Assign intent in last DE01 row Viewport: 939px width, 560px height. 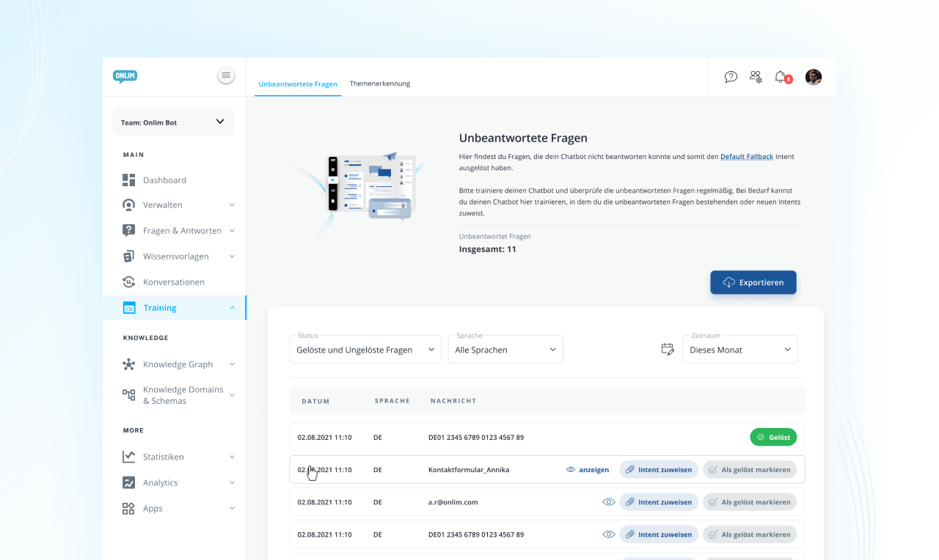coord(659,534)
